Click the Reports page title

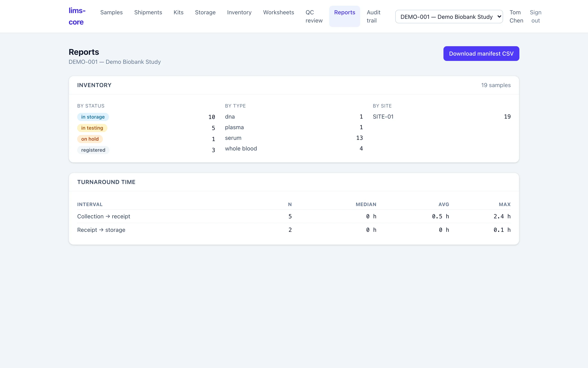(x=84, y=52)
